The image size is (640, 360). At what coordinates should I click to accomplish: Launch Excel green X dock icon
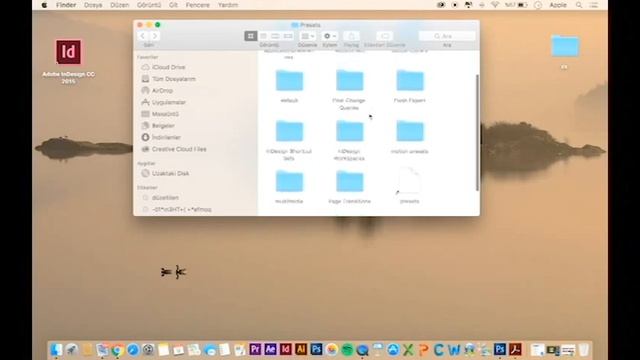(408, 350)
